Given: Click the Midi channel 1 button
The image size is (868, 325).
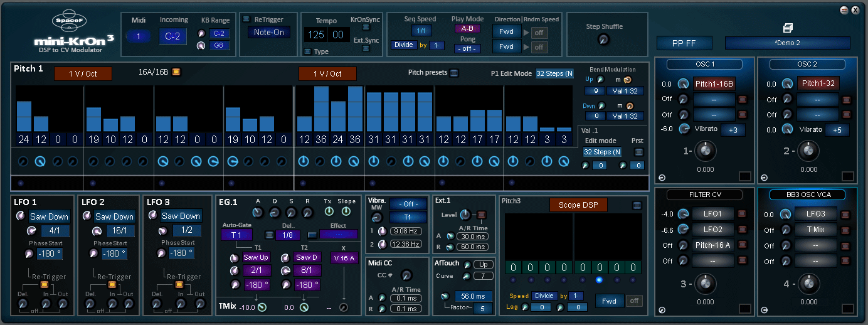Looking at the screenshot, I should (139, 36).
